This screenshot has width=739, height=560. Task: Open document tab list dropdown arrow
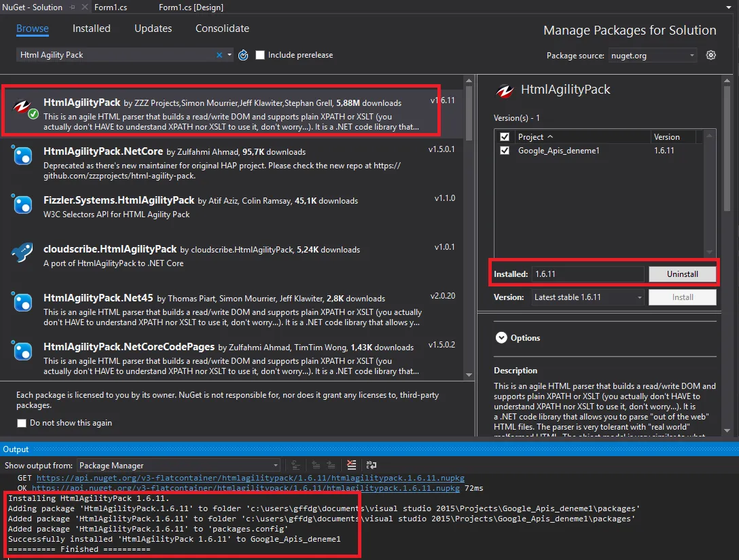tap(729, 7)
